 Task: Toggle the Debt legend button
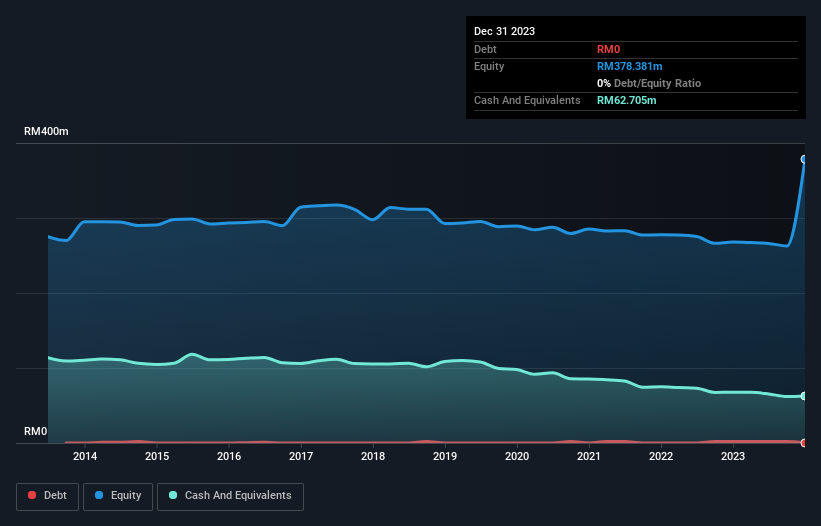tap(47, 496)
